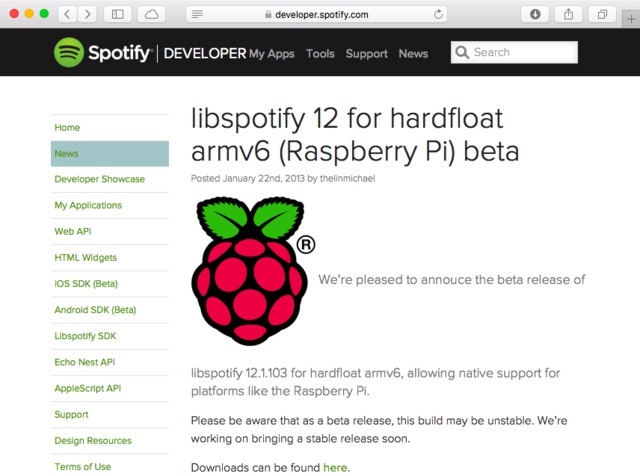Toggle the Safari sidebar
640x476 pixels.
coord(117,14)
